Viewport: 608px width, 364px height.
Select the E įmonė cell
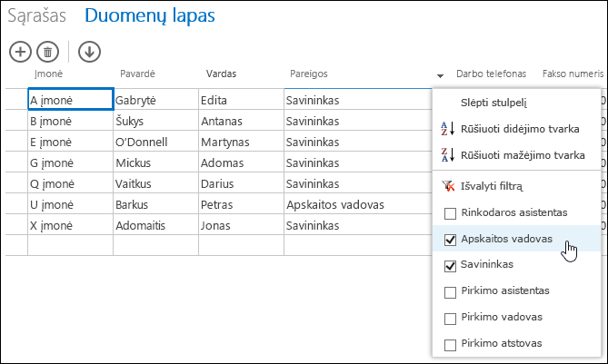[71, 141]
